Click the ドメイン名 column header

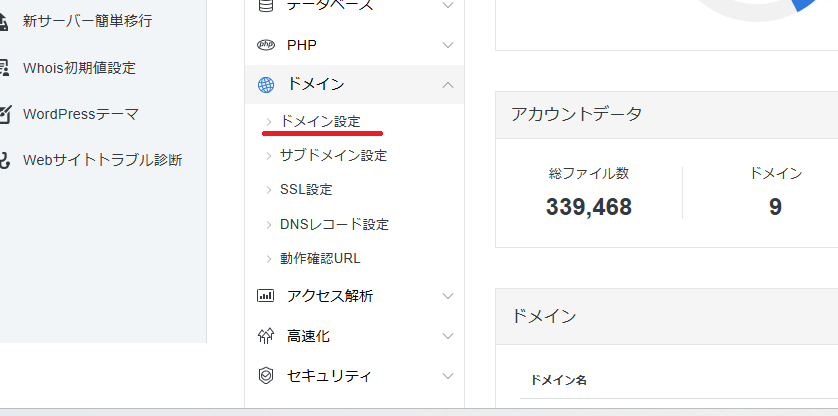coord(558,380)
